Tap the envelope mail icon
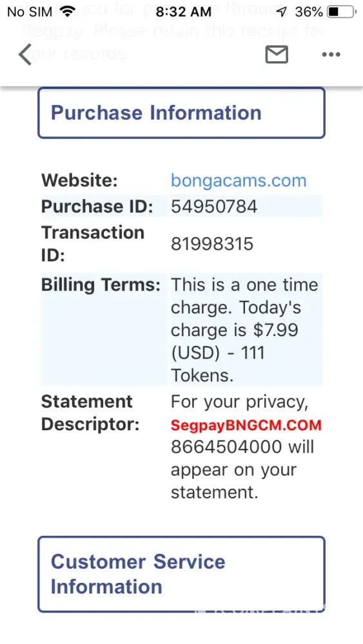Image resolution: width=363 pixels, height=644 pixels. click(277, 55)
